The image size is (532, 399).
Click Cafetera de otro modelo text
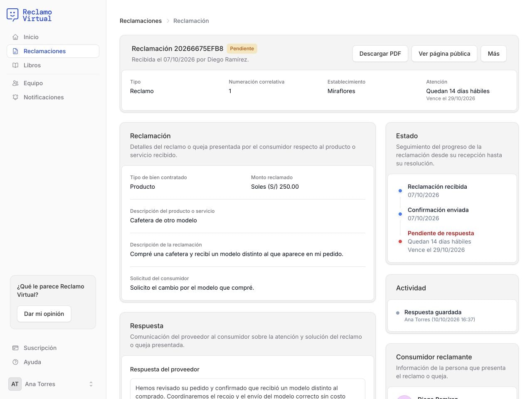tap(163, 220)
